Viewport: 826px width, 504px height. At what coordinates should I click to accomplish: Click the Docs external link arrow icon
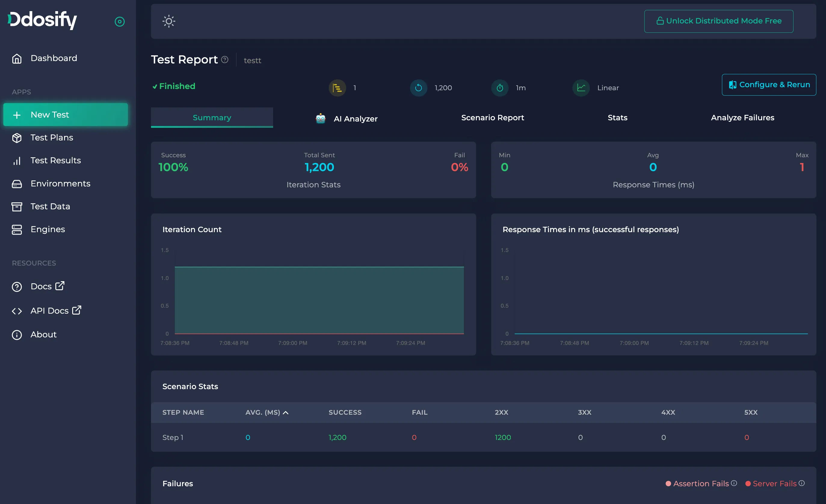tap(60, 286)
